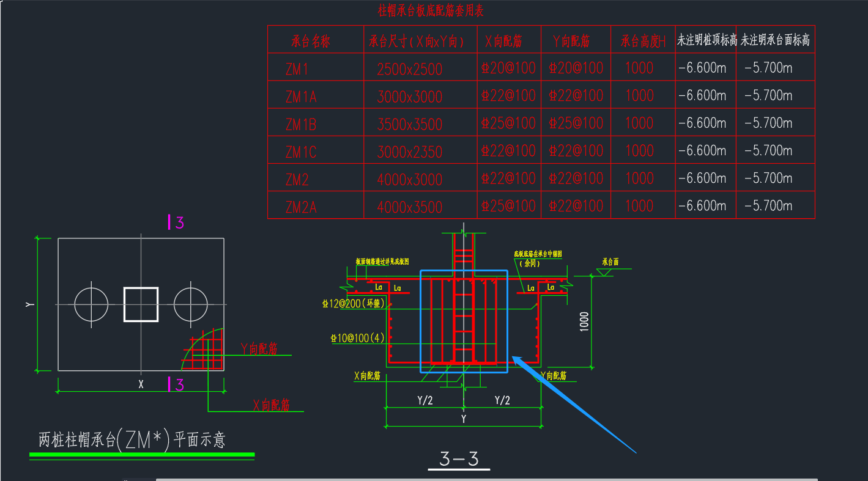The width and height of the screenshot is (868, 481).
Task: Select the ZM1B name cell
Action: 301,125
